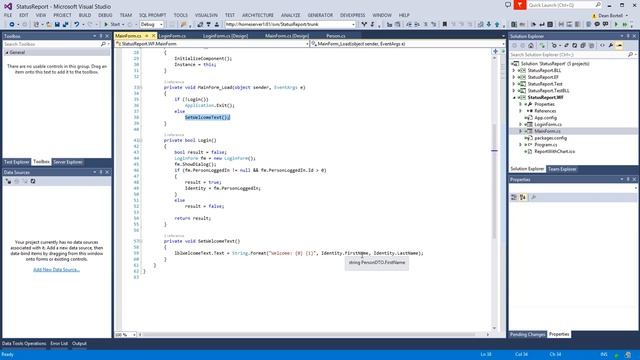Click the magnifier in Search Toolbox

pyautogui.click(x=103, y=44)
